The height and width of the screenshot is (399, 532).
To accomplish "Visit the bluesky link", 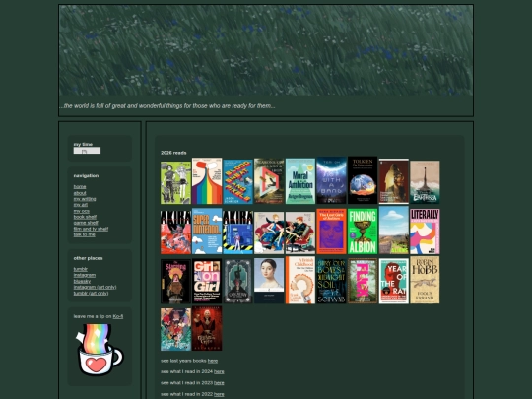I will 82,281.
